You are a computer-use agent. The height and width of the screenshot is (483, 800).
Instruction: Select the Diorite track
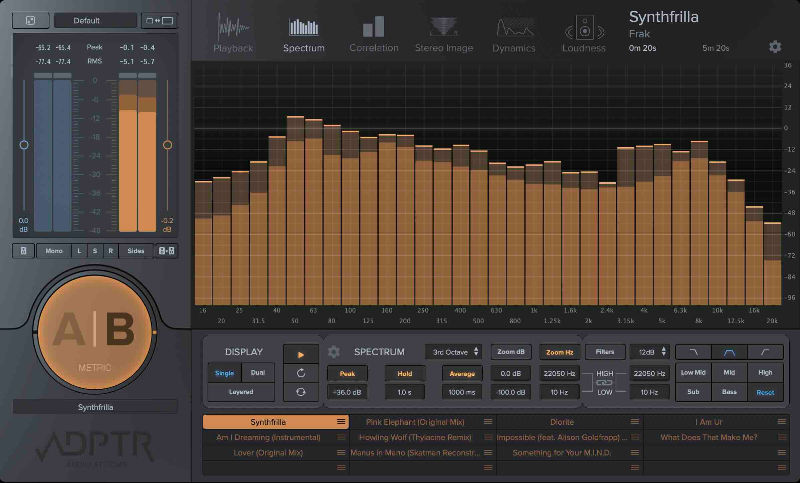[x=569, y=422]
